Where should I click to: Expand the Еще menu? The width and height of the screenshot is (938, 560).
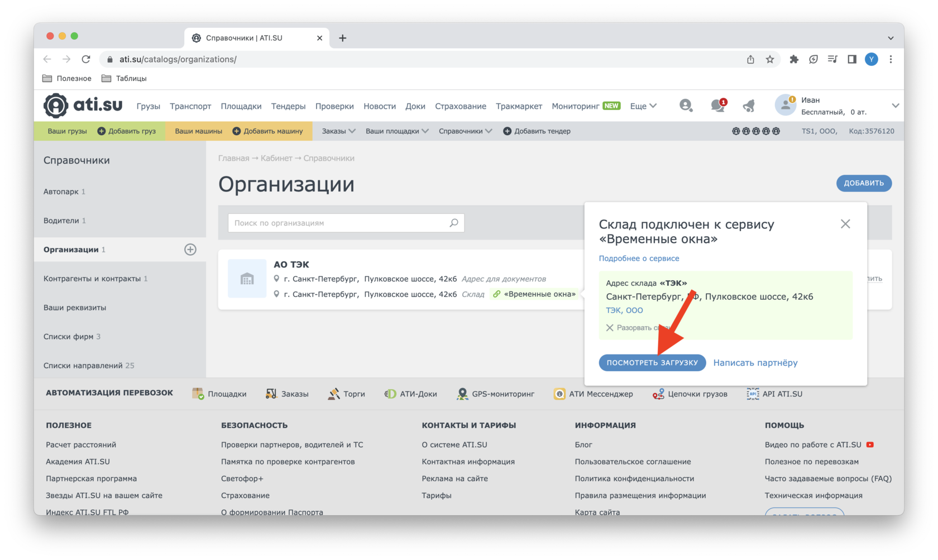[643, 106]
